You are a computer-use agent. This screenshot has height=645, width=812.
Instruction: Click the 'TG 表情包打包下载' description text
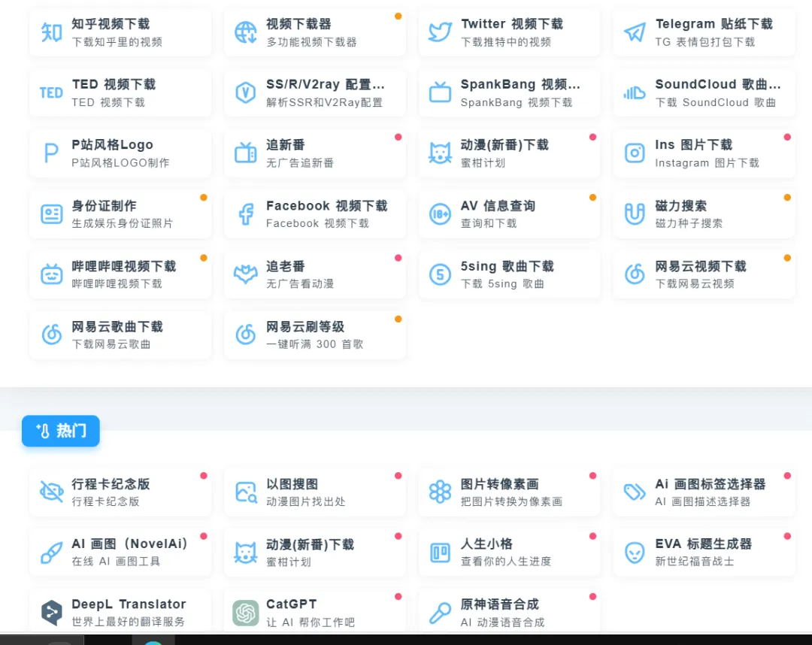[x=704, y=42]
